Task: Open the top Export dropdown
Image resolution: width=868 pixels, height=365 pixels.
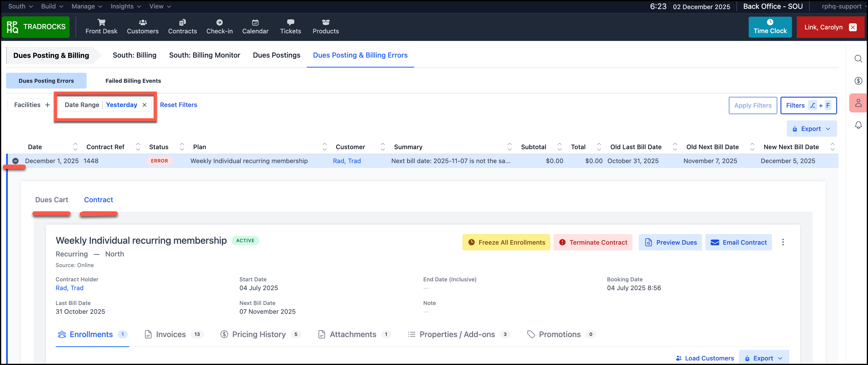Action: [811, 129]
